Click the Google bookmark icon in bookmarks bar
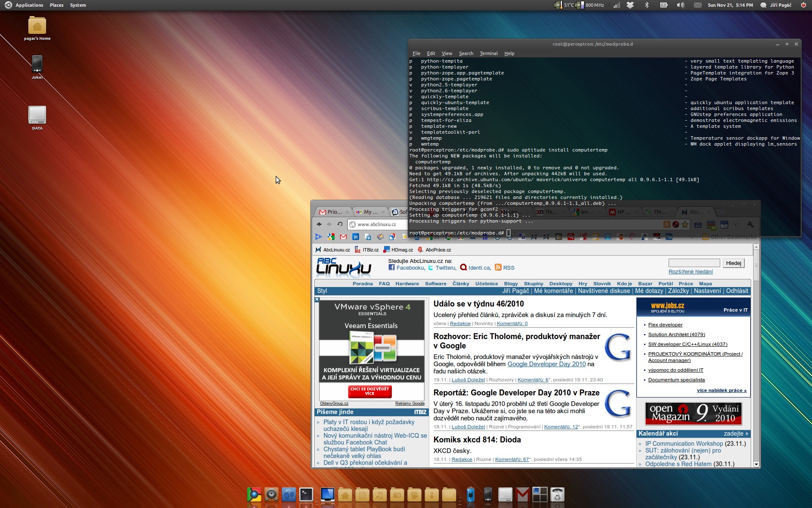 331,237
